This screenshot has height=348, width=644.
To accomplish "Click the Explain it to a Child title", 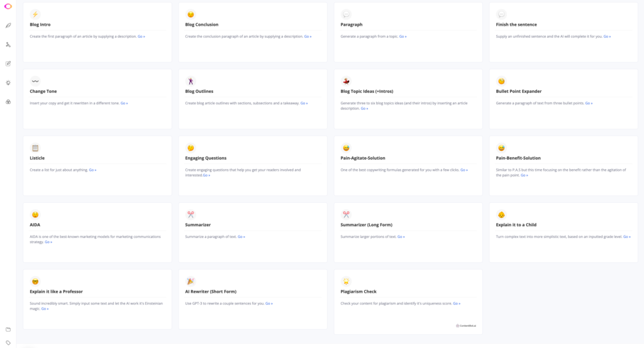I will pyautogui.click(x=516, y=225).
